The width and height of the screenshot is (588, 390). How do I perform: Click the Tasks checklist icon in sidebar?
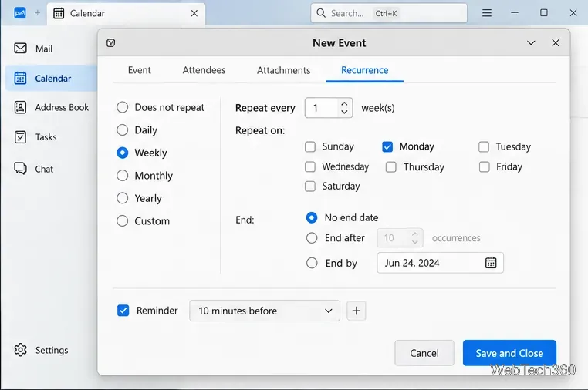(x=20, y=137)
